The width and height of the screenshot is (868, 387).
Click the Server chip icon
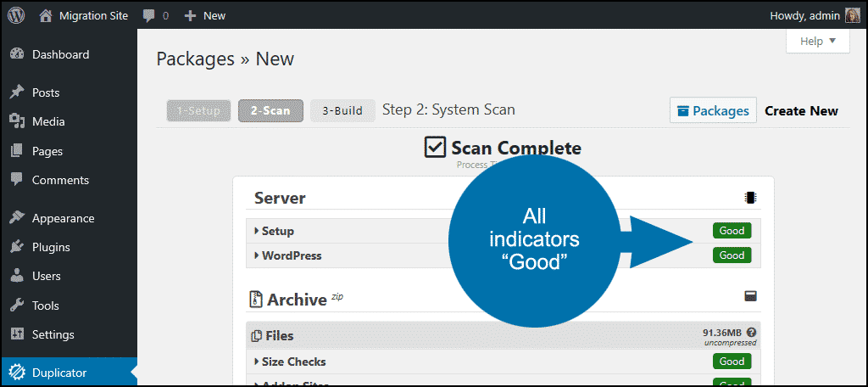tap(751, 198)
